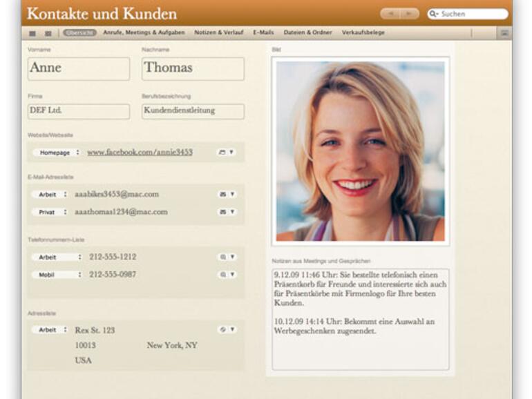Change Privat email type popup
Image resolution: width=532 pixels, height=399 pixels.
[x=50, y=212]
